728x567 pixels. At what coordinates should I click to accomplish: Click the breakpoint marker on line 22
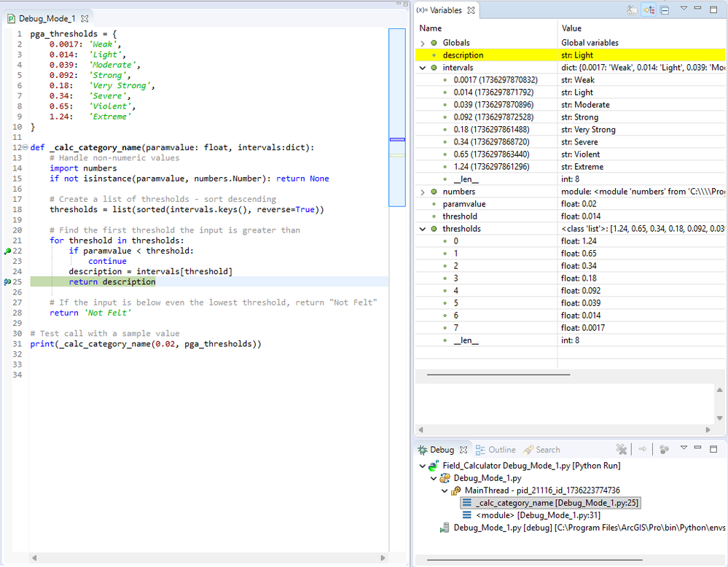click(8, 251)
